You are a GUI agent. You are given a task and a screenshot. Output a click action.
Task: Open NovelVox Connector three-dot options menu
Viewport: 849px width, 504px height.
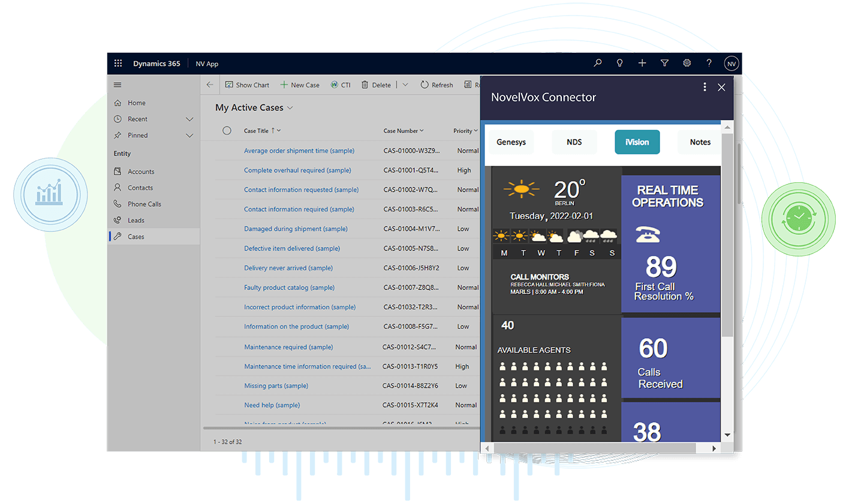pyautogui.click(x=705, y=87)
